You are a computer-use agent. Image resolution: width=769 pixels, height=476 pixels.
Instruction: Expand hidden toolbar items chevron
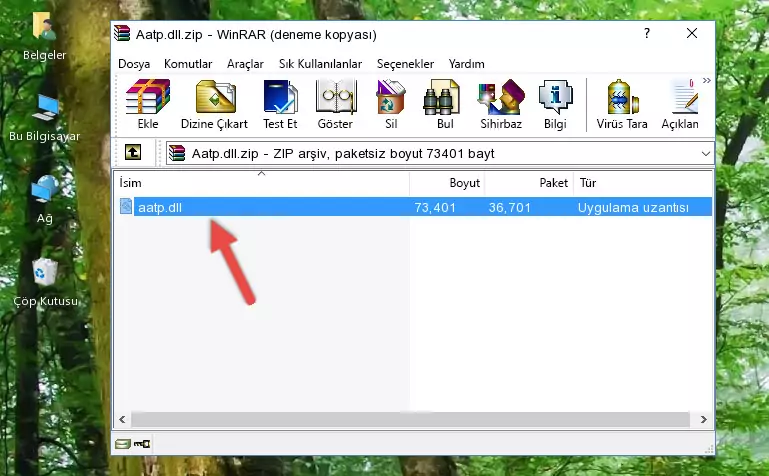(707, 81)
